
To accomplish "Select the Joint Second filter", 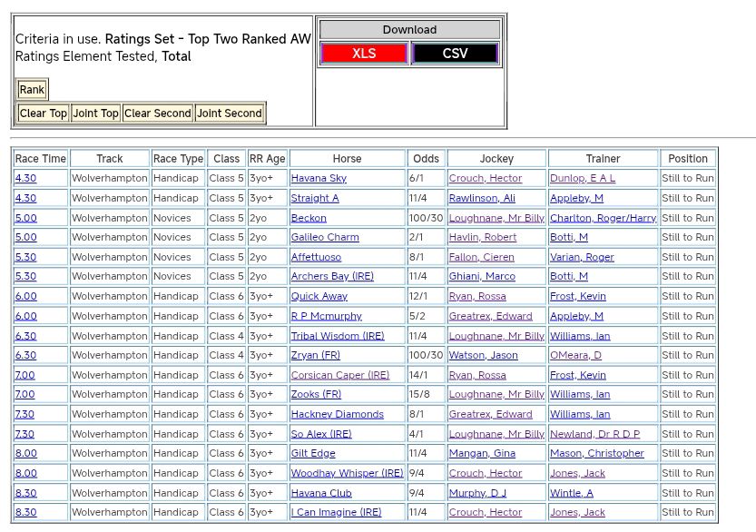I will pos(230,113).
